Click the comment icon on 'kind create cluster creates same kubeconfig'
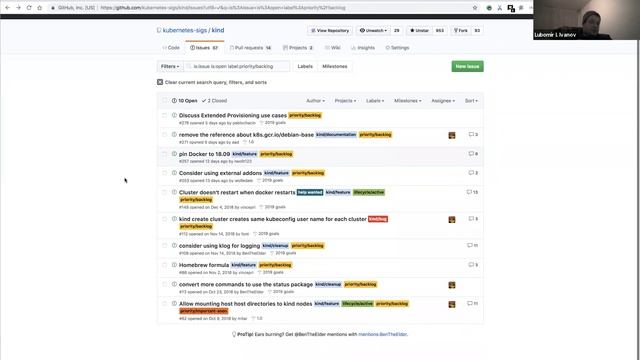This screenshot has width=640, height=360. click(x=473, y=219)
